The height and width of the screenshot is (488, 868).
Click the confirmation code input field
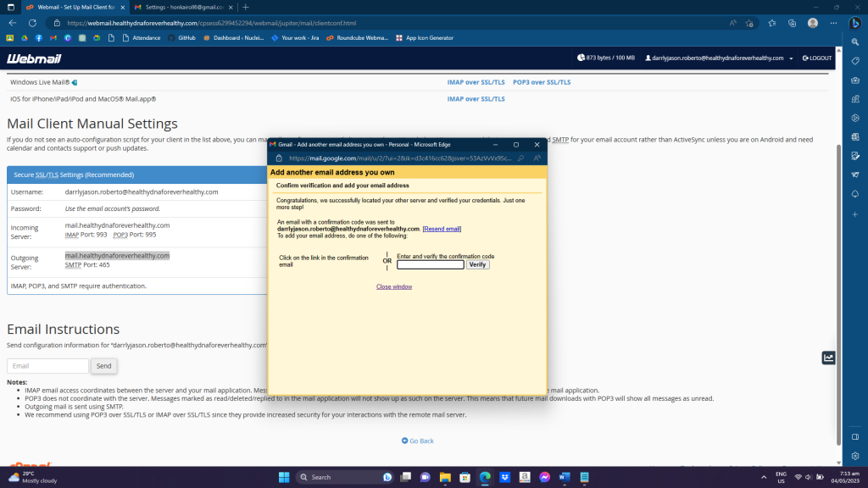[x=431, y=264]
